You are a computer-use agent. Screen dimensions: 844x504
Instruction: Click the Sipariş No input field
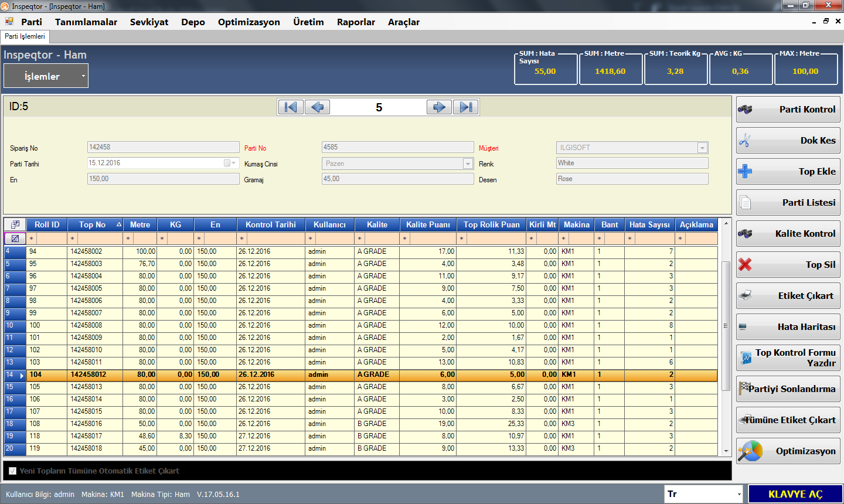click(x=163, y=147)
